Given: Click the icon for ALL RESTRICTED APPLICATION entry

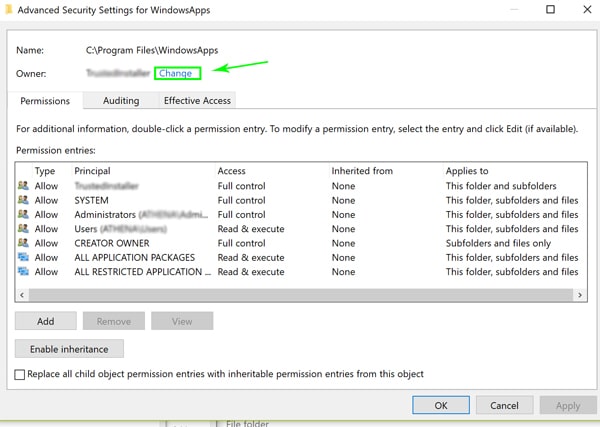Looking at the screenshot, I should 23,272.
